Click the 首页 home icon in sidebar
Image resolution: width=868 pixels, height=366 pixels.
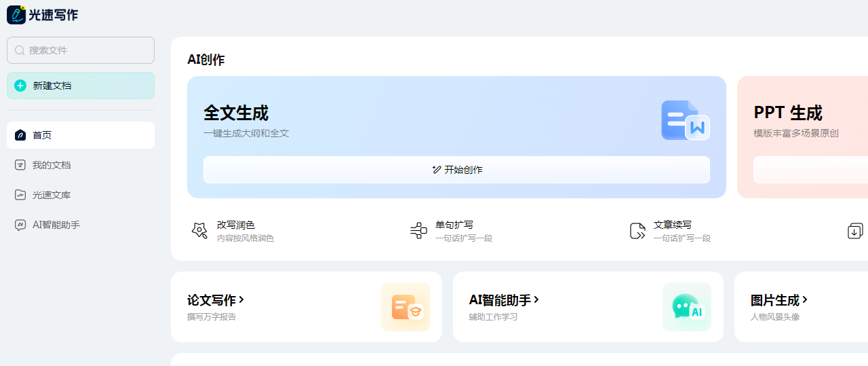click(x=20, y=135)
